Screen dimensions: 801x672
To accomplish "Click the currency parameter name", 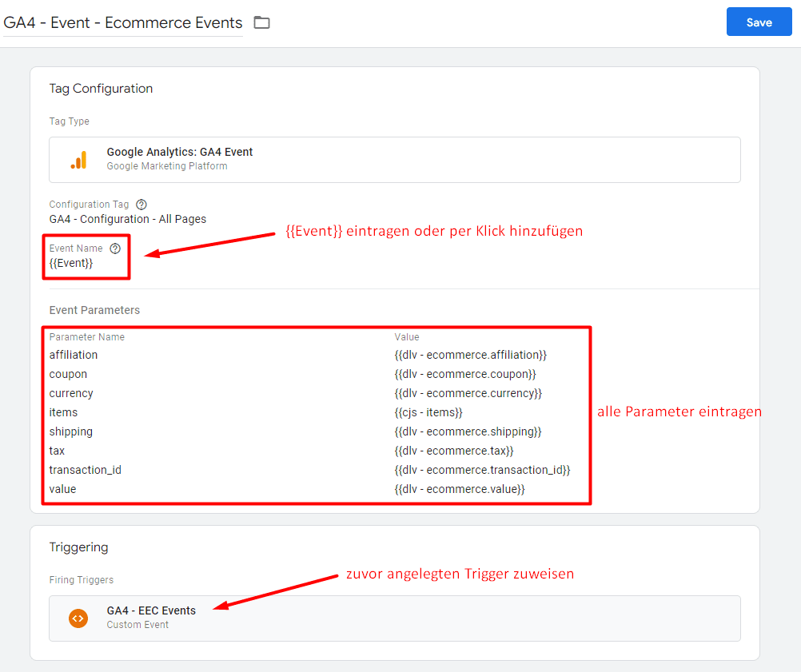I will coord(71,393).
